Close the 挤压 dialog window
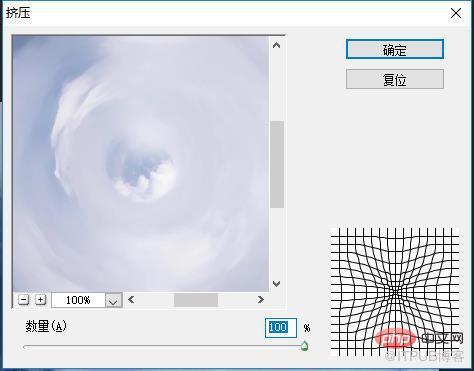Viewport: 474px width, 371px height. [x=456, y=13]
